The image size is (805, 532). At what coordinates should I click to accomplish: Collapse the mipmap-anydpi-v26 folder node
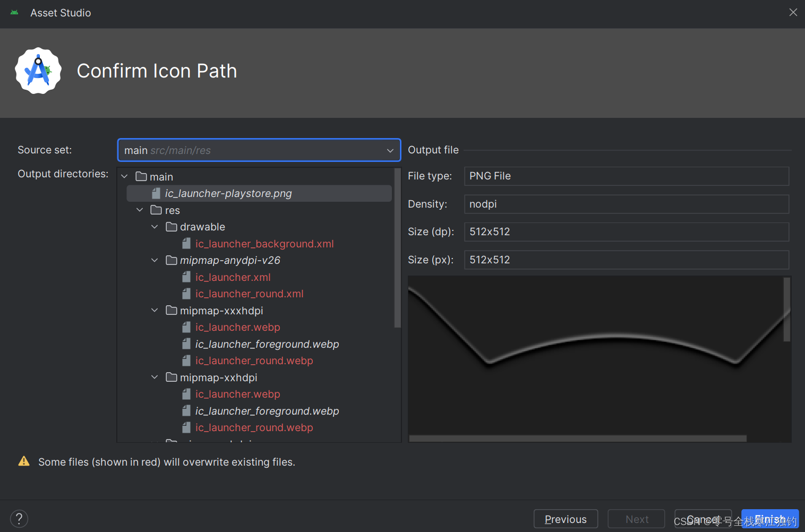(155, 260)
